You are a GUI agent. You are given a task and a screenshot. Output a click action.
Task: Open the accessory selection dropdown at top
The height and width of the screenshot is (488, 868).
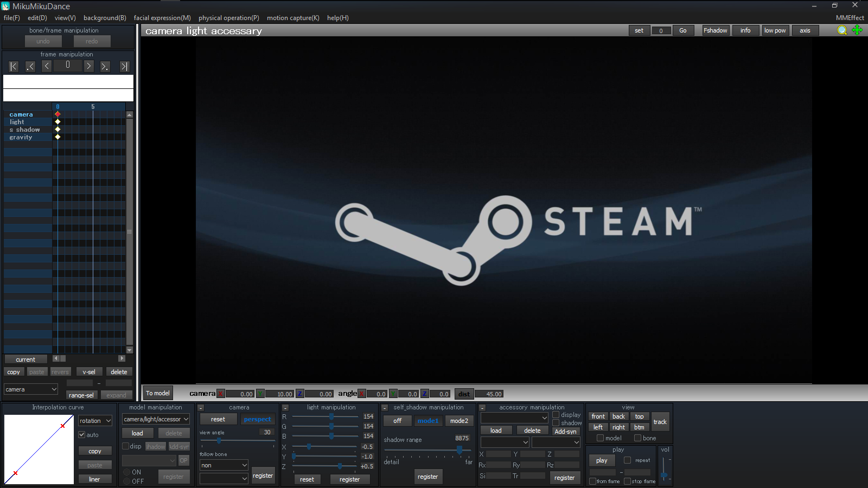(x=514, y=418)
